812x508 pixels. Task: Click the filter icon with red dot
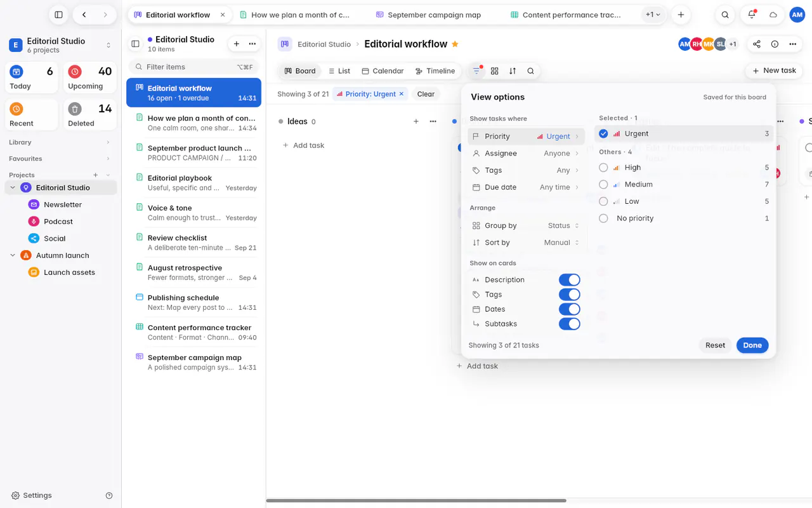(x=476, y=71)
